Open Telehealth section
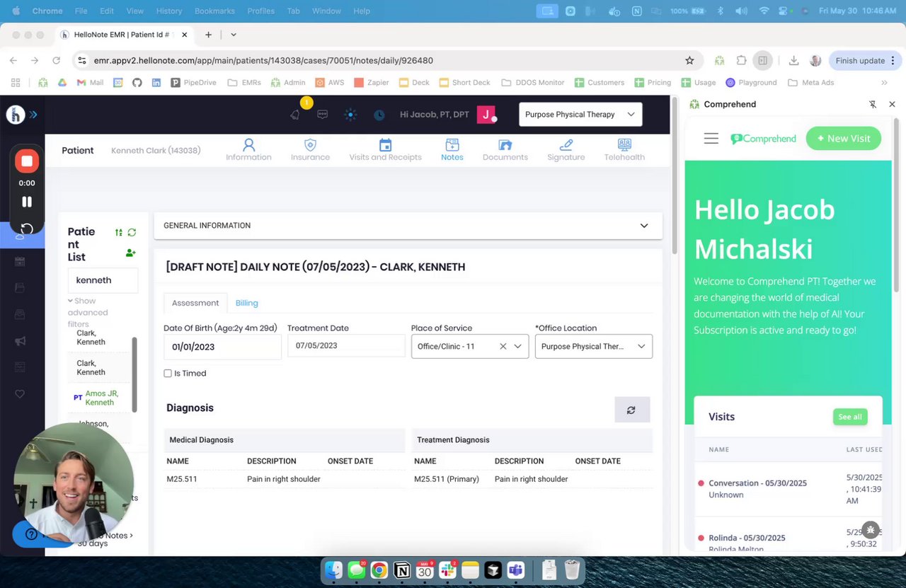906x588 pixels. 624,149
